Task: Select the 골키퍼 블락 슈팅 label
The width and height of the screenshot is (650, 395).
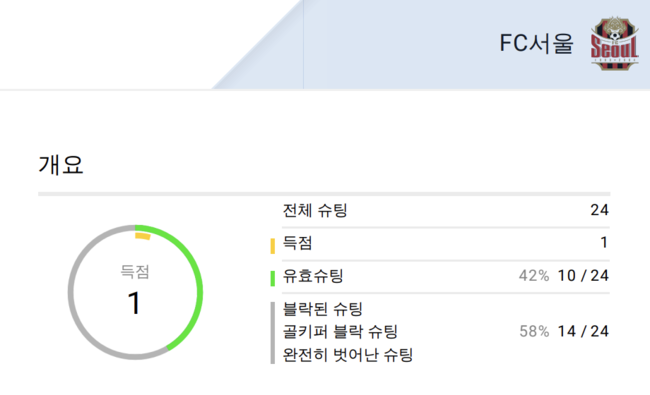Action: coord(340,332)
